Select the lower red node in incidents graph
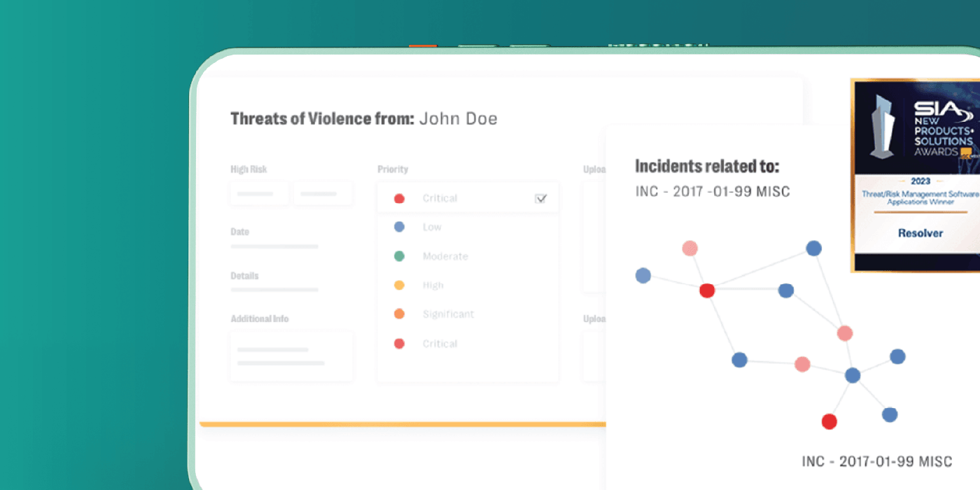This screenshot has width=980, height=490. click(x=829, y=421)
